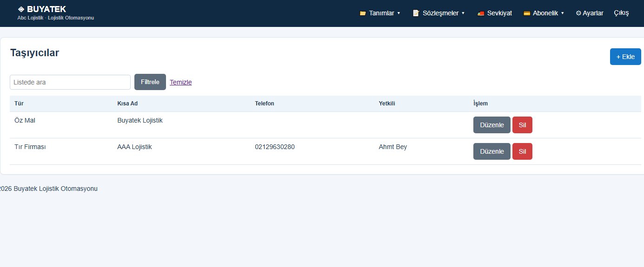
Task: Select the Tır Firması cell
Action: pyautogui.click(x=30, y=147)
